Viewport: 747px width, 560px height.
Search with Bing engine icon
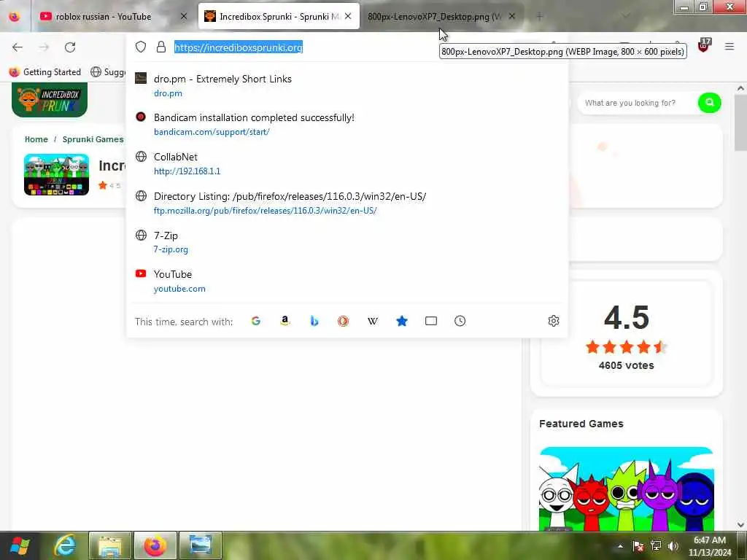click(x=314, y=321)
